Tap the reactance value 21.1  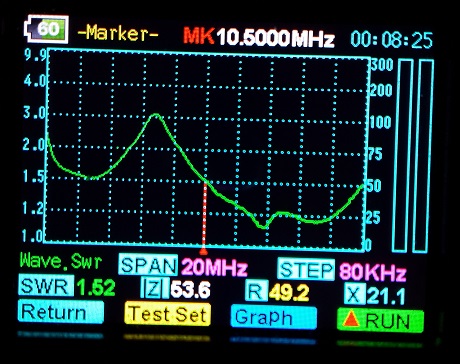(x=386, y=296)
